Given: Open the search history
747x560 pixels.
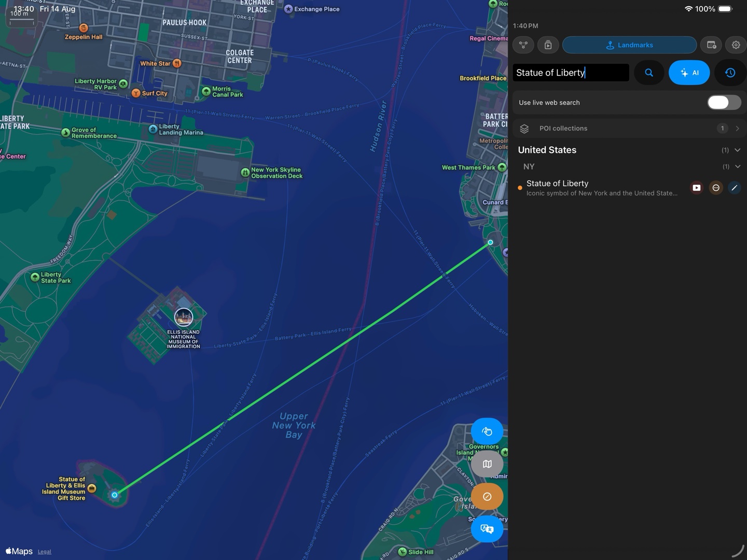Looking at the screenshot, I should 730,73.
